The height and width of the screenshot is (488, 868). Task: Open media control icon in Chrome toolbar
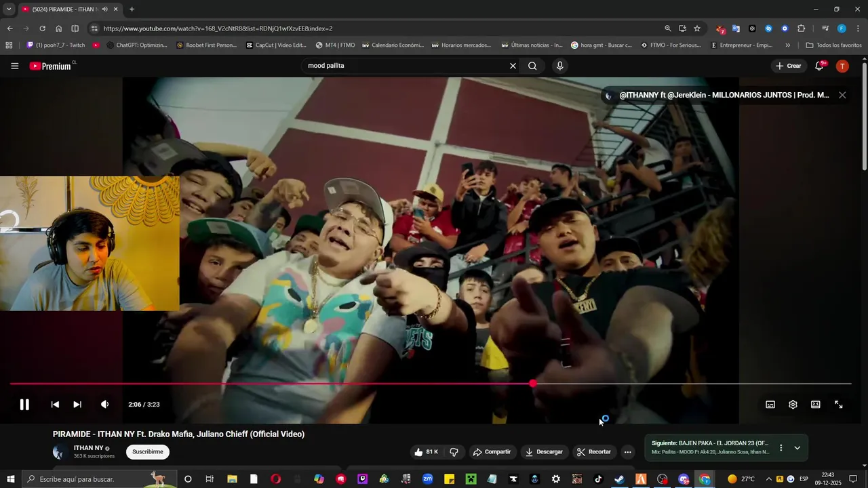(x=825, y=28)
